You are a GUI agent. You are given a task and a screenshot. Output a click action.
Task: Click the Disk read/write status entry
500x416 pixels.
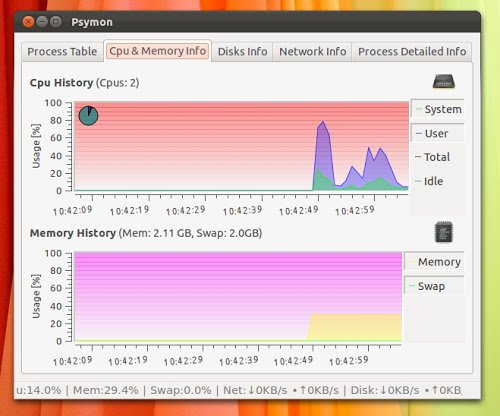pyautogui.click(x=406, y=390)
